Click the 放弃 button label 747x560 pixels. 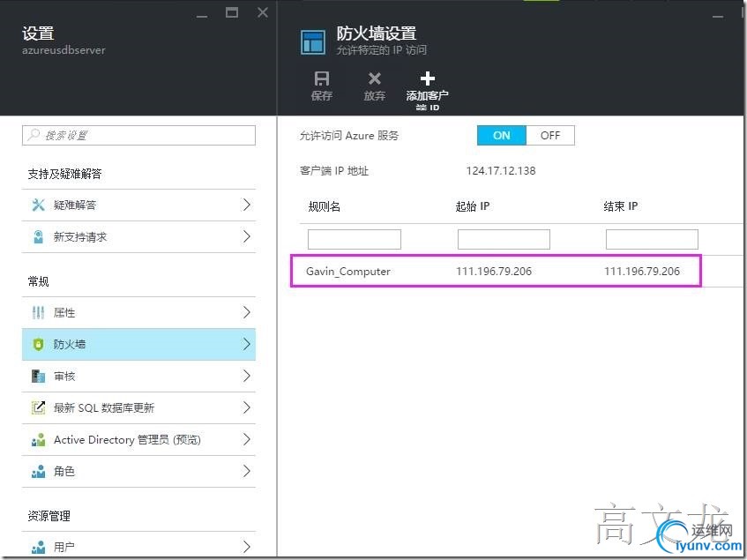point(375,96)
